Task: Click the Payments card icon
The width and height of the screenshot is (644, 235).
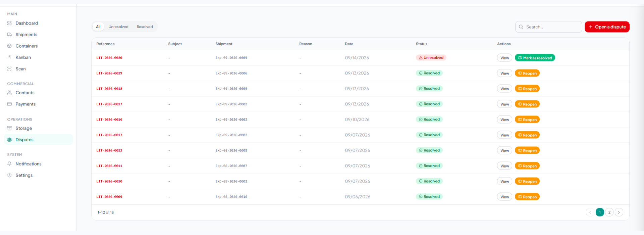Action: click(x=9, y=104)
